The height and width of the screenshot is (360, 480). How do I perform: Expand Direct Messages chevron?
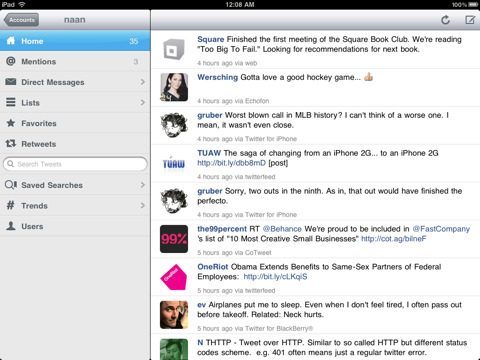(143, 82)
